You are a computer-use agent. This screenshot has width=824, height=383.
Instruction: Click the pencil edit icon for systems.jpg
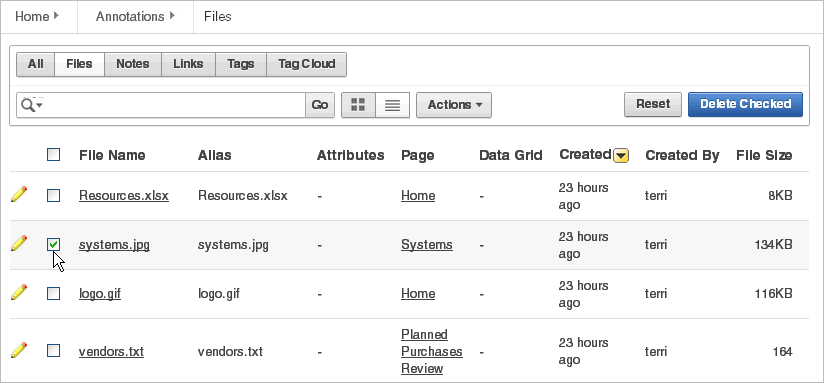point(19,243)
